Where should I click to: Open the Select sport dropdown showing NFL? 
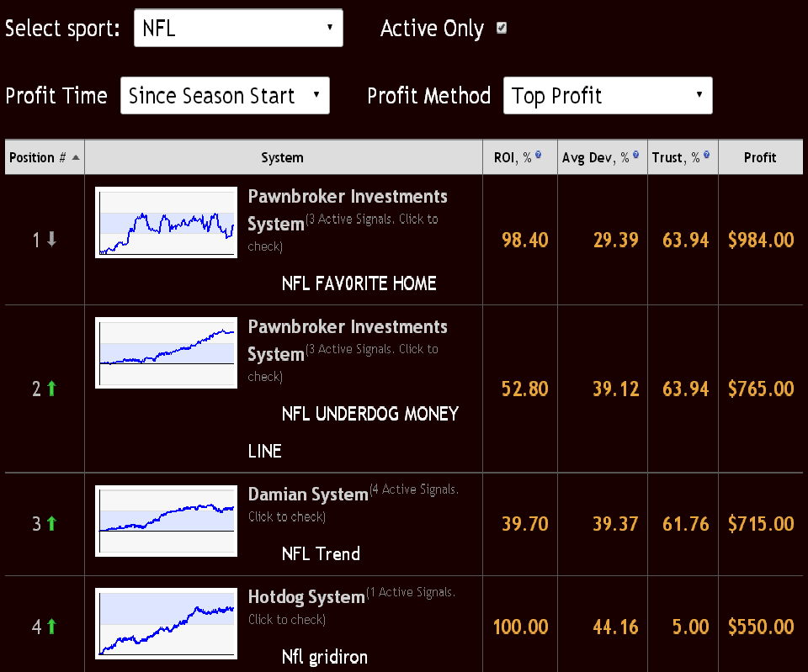pos(238,28)
